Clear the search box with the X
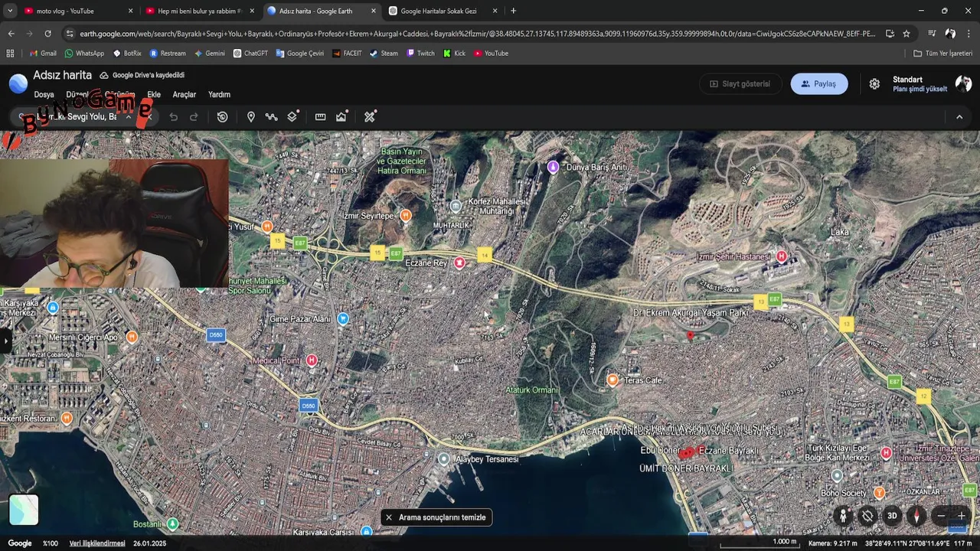980x551 pixels. tap(149, 117)
